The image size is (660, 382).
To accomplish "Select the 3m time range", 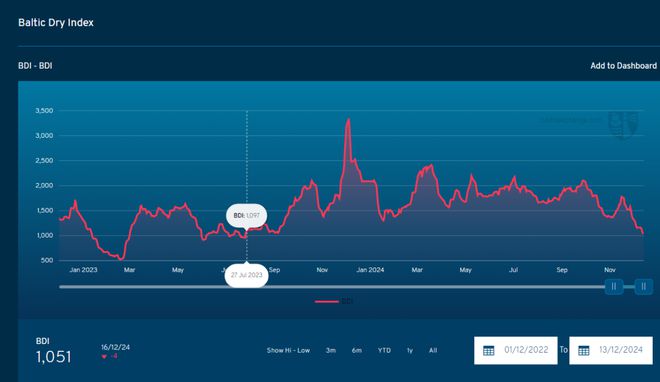I will 331,350.
